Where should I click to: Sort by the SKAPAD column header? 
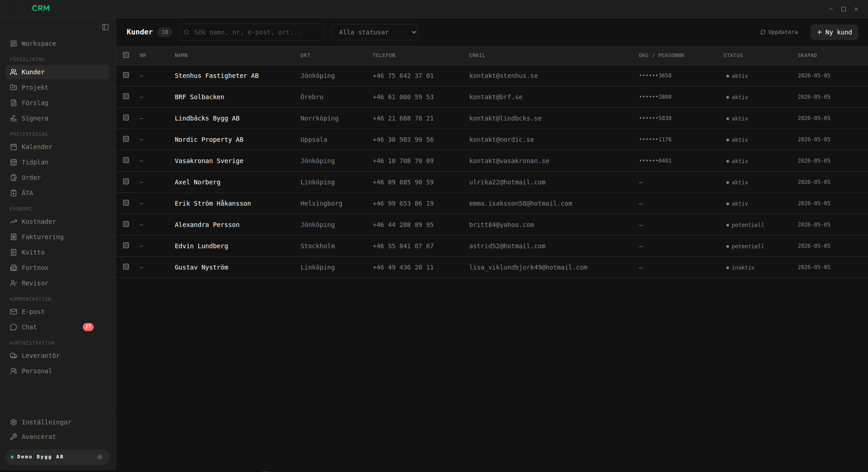pyautogui.click(x=807, y=55)
